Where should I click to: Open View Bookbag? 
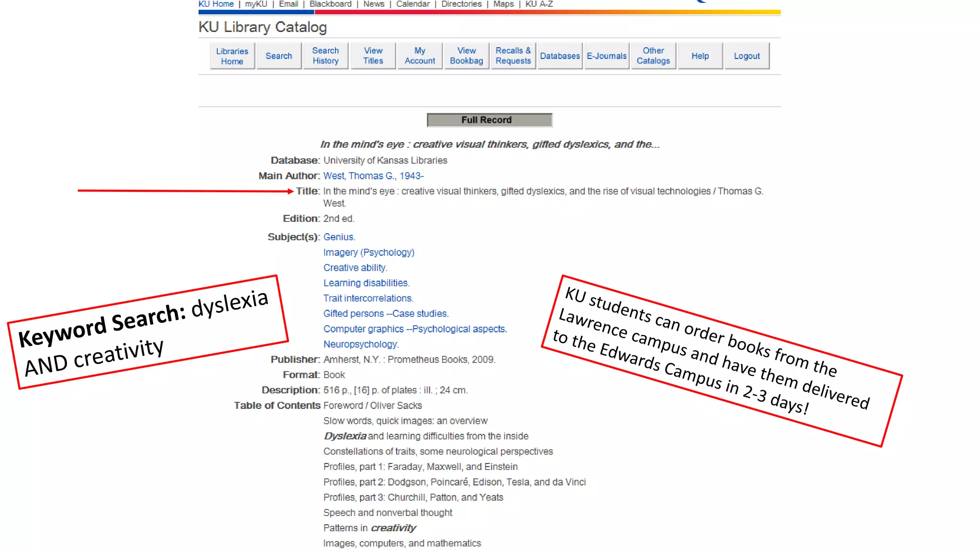pyautogui.click(x=467, y=56)
